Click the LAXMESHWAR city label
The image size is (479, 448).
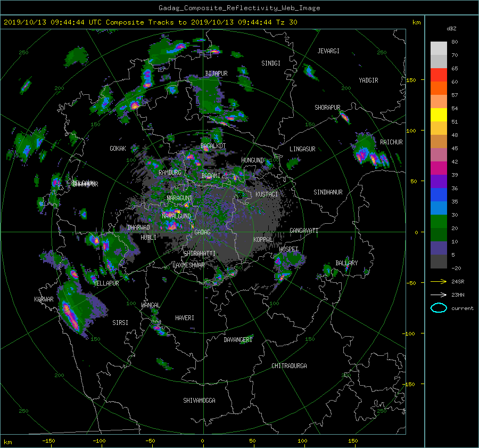pyautogui.click(x=188, y=265)
